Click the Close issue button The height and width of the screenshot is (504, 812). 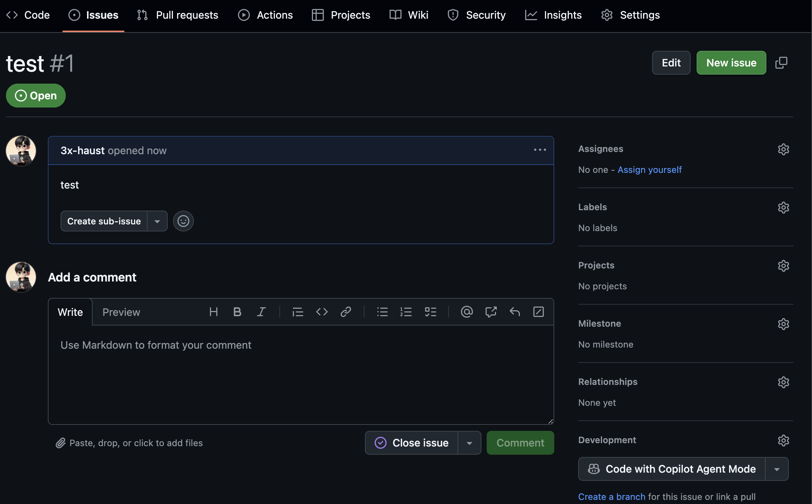point(412,443)
